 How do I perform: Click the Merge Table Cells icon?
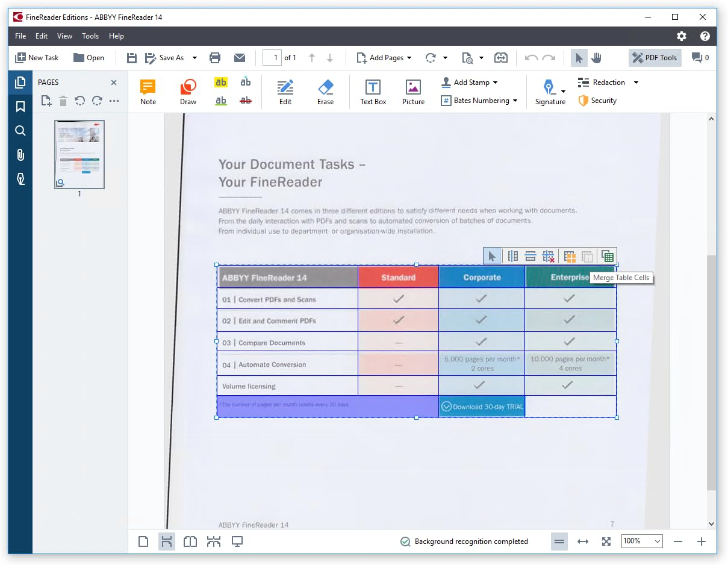570,257
